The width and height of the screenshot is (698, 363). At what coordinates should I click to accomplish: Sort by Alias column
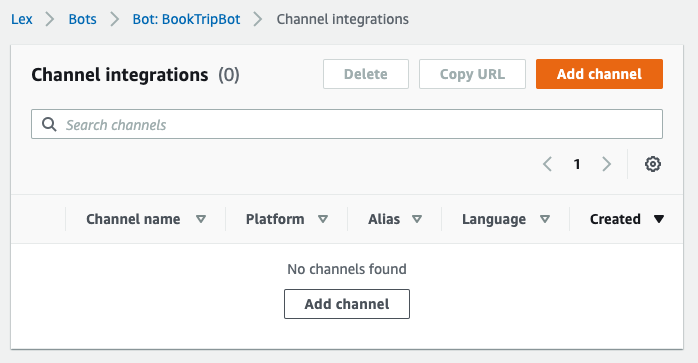(395, 219)
